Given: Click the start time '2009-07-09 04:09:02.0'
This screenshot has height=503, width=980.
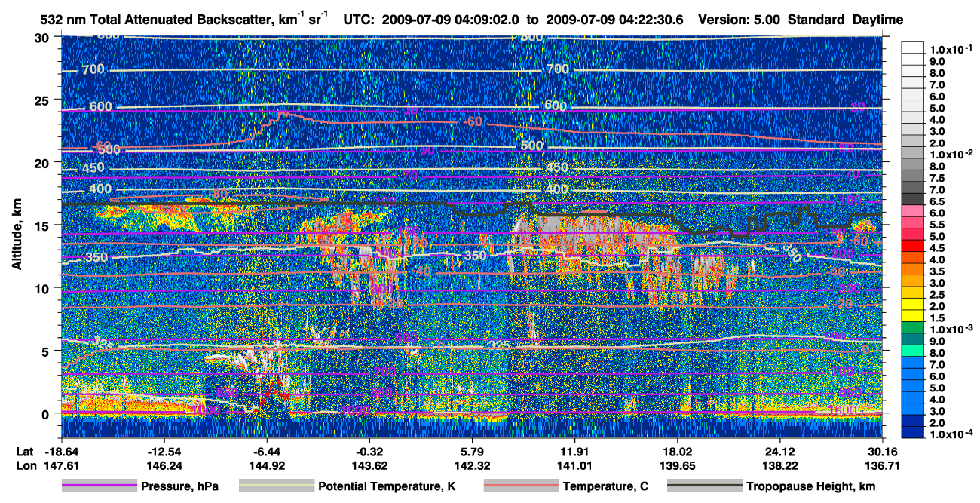Looking at the screenshot, I should click(x=451, y=20).
